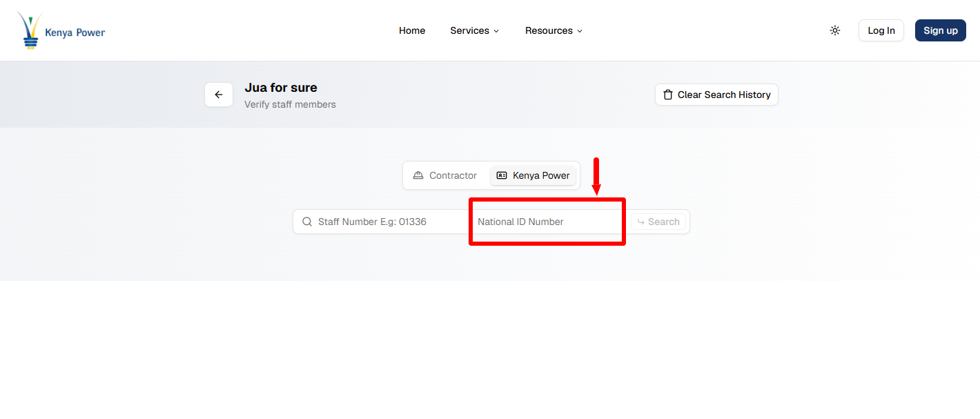Click the Search button
Screen dimensions: 980x419
[x=658, y=222]
